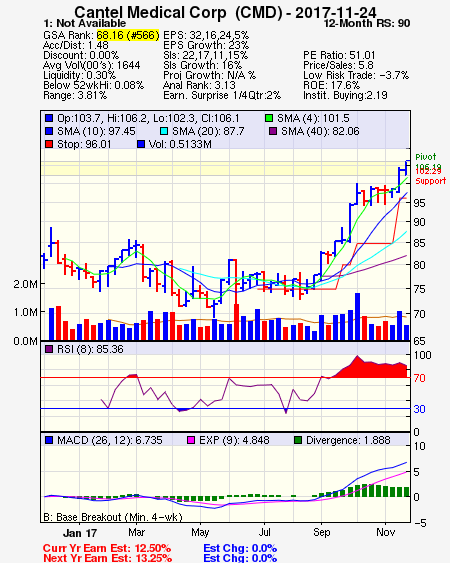Click Avg Vol(00's): 1644 text
Image resolution: width=450 pixels, height=563 pixels.
click(92, 65)
